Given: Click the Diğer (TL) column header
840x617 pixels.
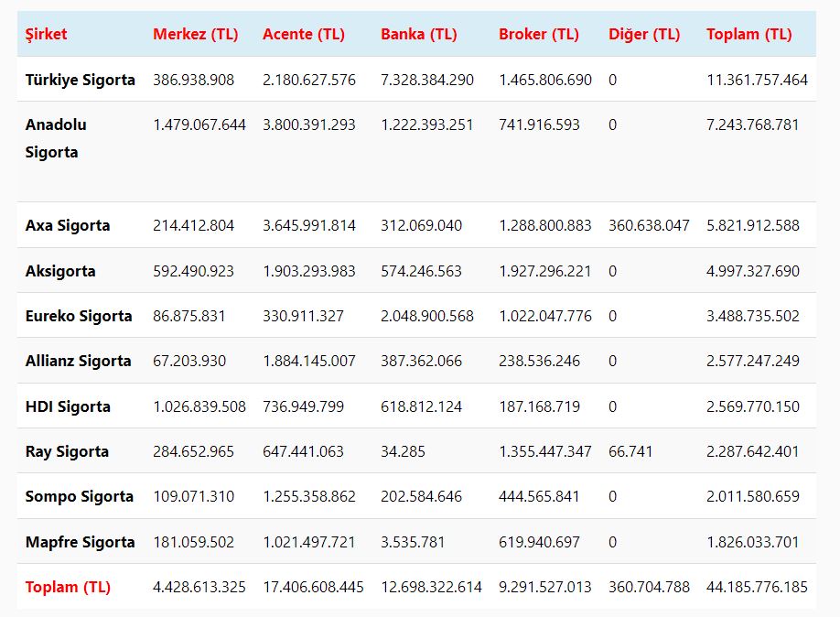Looking at the screenshot, I should (644, 35).
